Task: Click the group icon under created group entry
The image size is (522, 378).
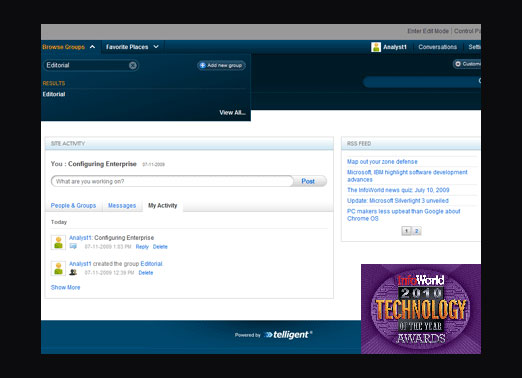Action: (73, 272)
